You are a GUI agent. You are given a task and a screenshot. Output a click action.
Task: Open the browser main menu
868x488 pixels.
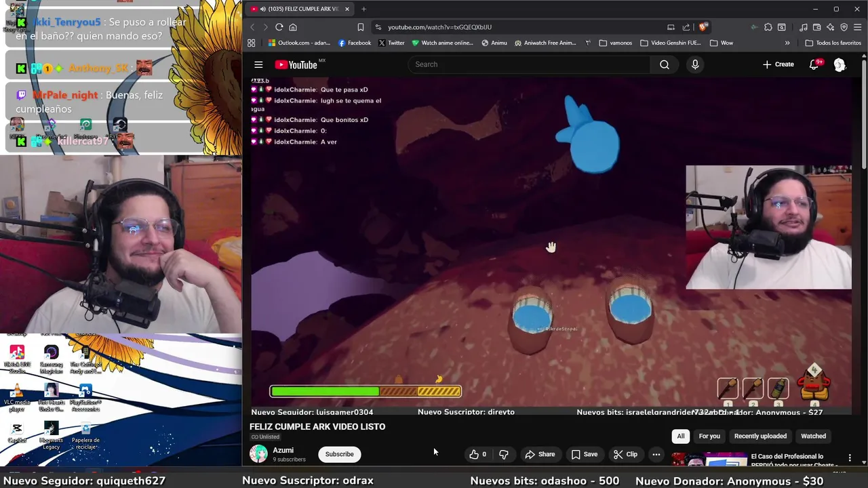pyautogui.click(x=858, y=27)
